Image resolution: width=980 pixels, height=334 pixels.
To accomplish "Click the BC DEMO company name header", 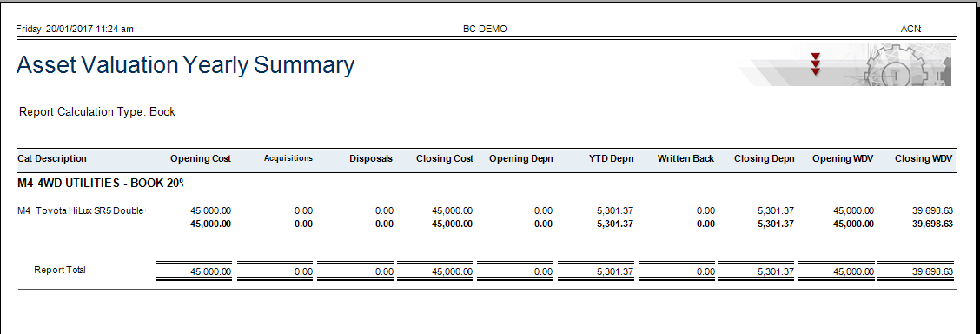I will [x=485, y=29].
